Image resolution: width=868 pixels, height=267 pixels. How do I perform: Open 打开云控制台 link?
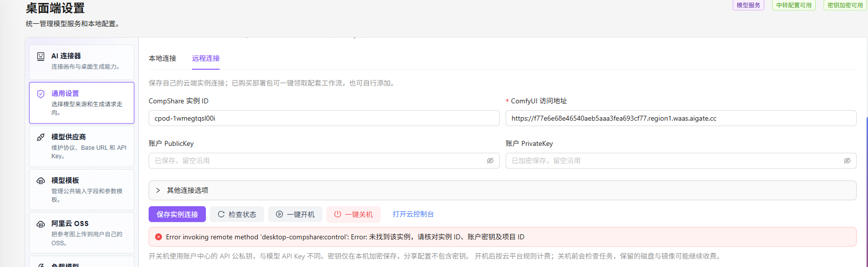pyautogui.click(x=413, y=214)
